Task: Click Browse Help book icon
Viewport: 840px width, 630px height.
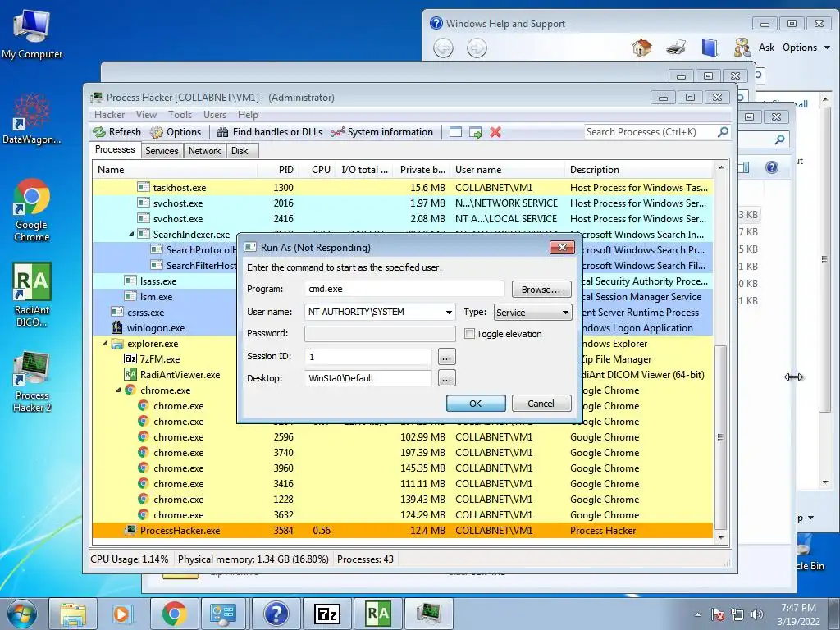Action: [x=710, y=48]
